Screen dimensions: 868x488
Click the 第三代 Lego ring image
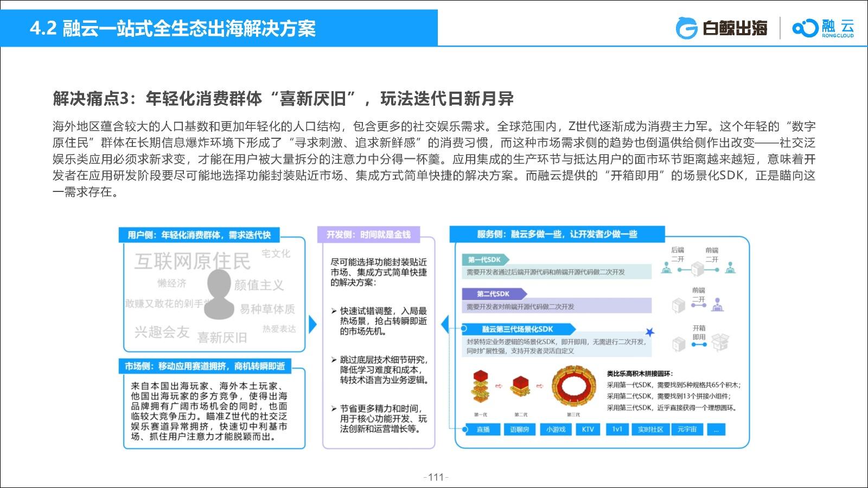(x=573, y=387)
